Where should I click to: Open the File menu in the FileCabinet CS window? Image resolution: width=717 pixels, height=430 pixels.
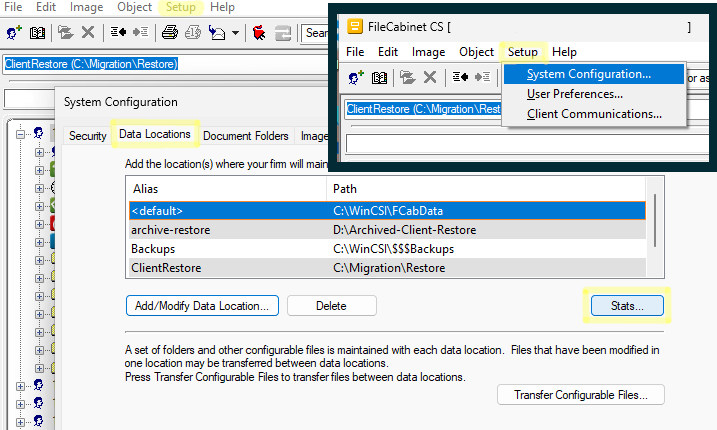click(x=355, y=52)
